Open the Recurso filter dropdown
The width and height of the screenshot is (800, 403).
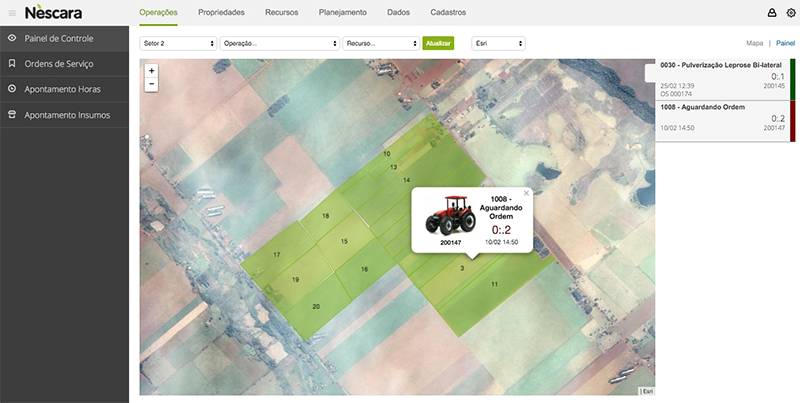click(x=380, y=44)
